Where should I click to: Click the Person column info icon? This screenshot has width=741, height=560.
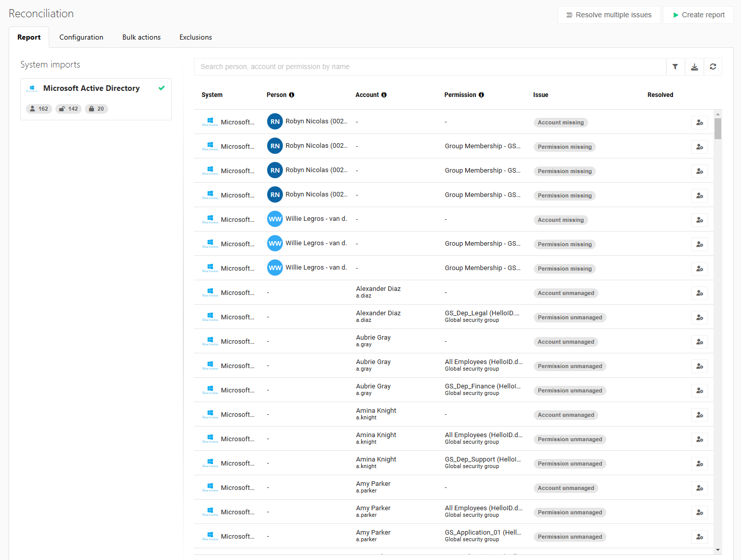click(292, 95)
